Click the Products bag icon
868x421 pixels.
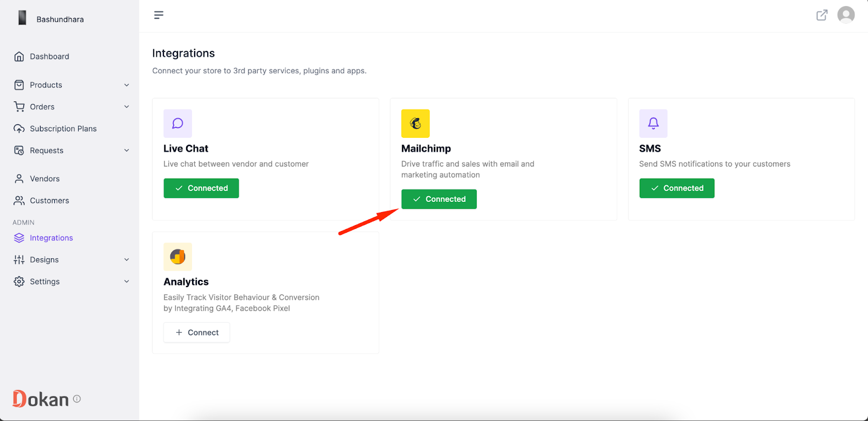tap(19, 85)
